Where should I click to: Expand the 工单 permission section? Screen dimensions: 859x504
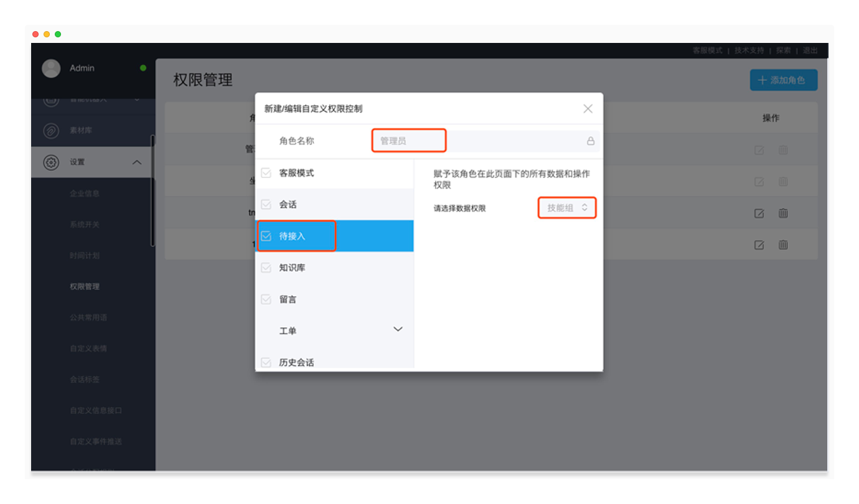pos(398,329)
